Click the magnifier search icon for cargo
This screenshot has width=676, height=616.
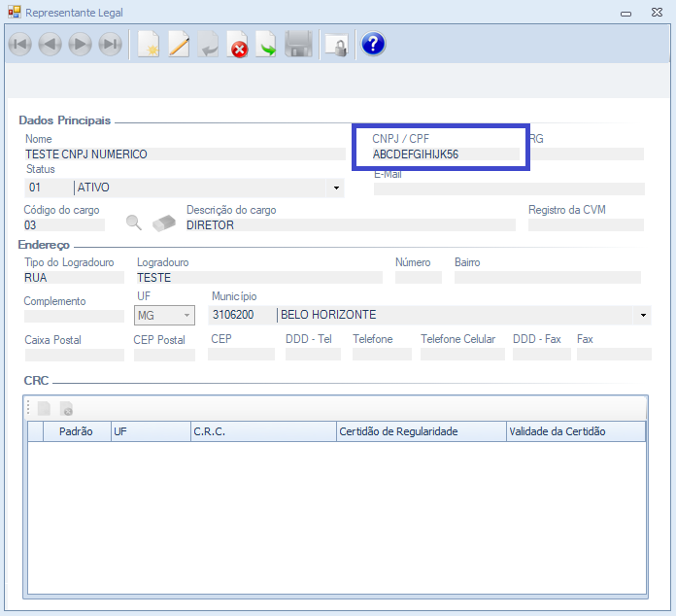pos(134,222)
